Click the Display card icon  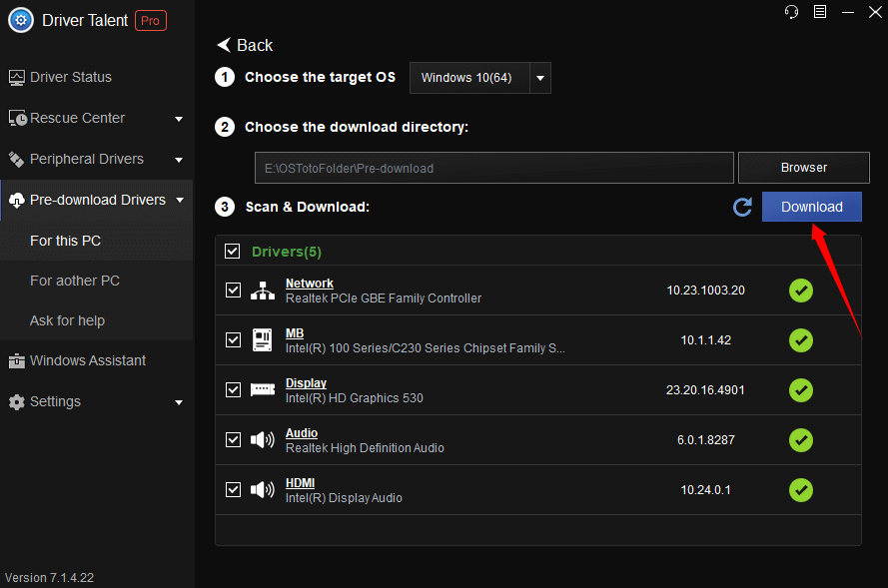click(263, 390)
